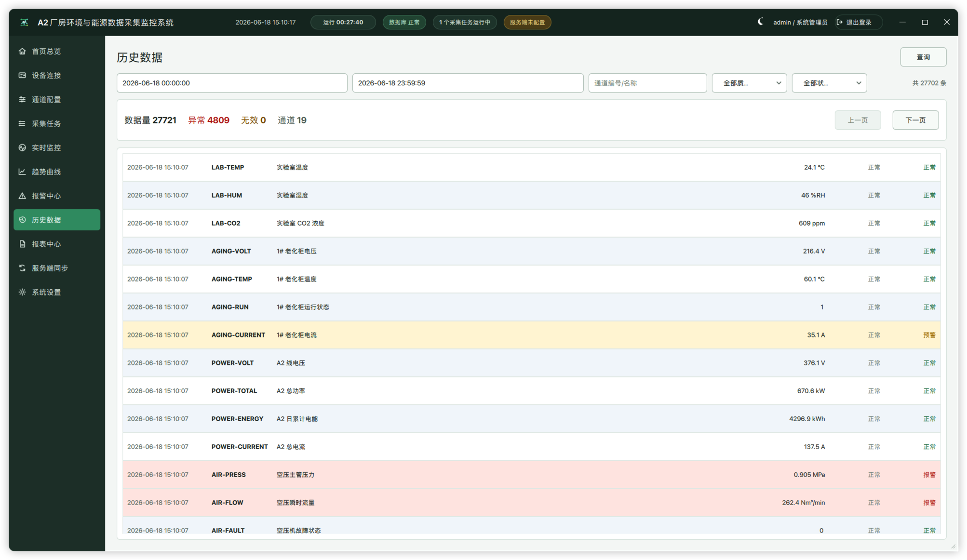Select the AGING-CURRENT warning row code
The image size is (967, 560).
pyautogui.click(x=238, y=335)
